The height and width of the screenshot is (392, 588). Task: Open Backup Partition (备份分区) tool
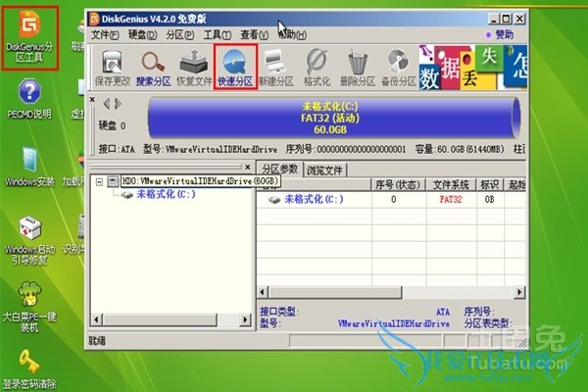pos(398,68)
